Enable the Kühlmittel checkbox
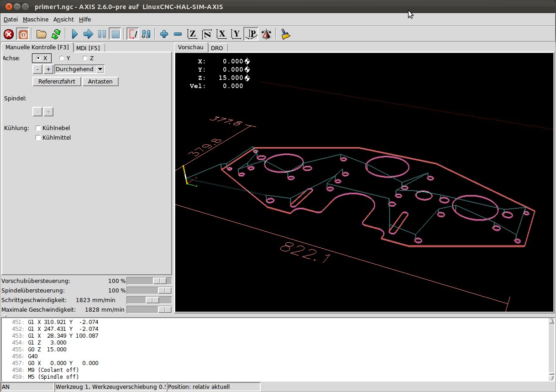This screenshot has height=392, width=556. pyautogui.click(x=38, y=138)
